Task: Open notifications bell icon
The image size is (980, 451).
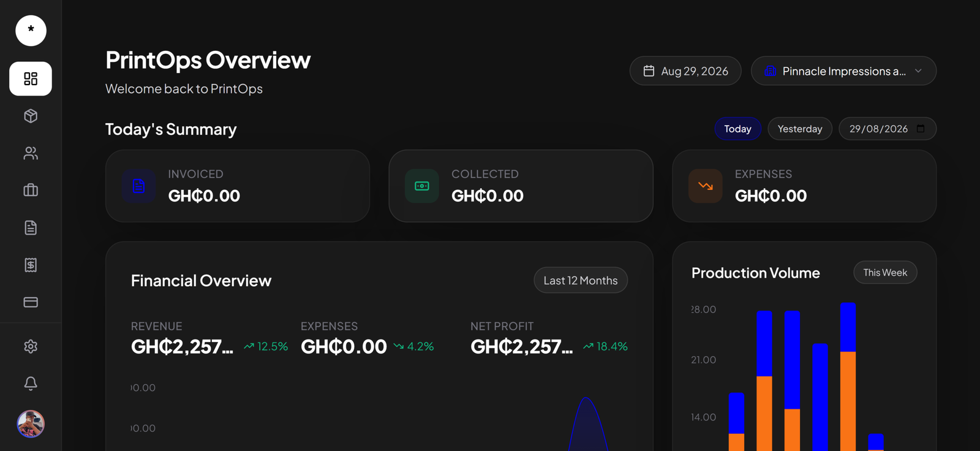Action: [31, 384]
